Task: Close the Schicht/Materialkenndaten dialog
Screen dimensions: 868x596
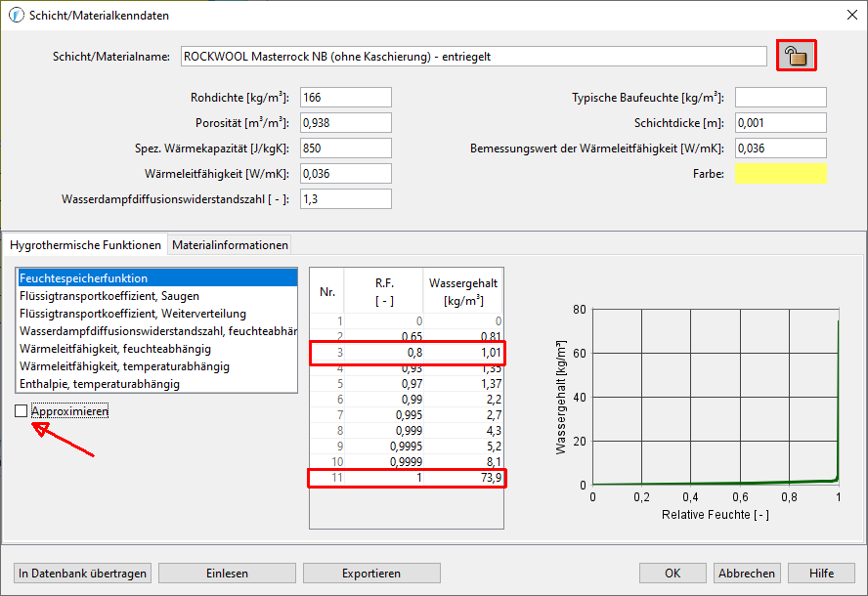Action: point(846,14)
